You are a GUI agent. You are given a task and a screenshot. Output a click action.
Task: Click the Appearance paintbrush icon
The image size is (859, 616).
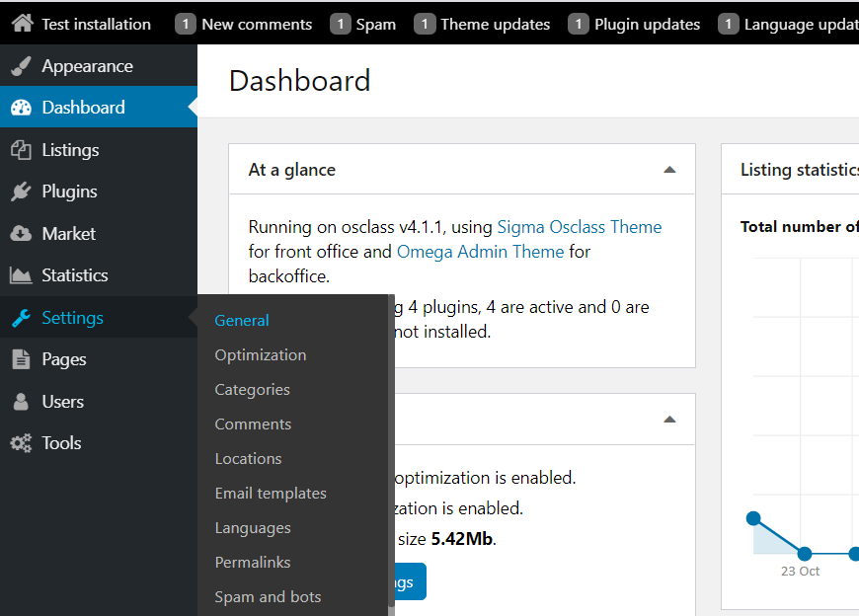tap(21, 66)
